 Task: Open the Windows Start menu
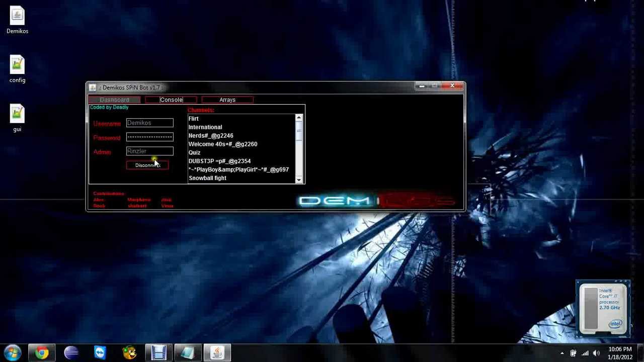click(12, 352)
